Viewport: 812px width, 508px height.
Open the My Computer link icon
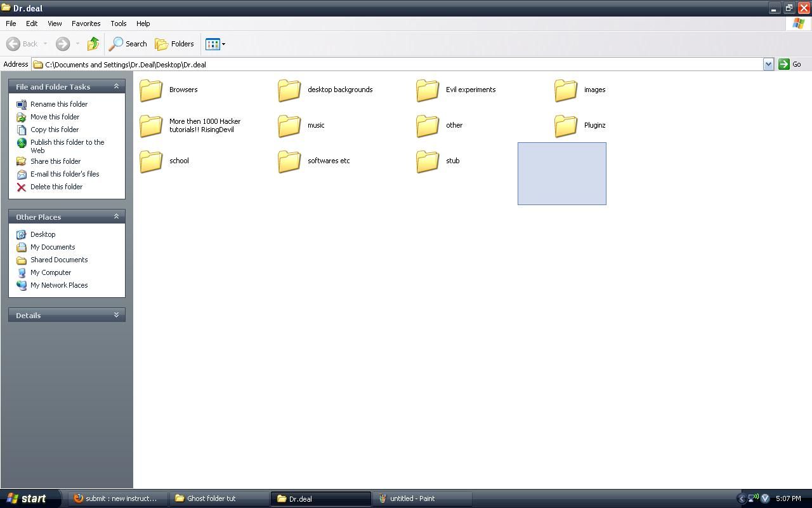pyautogui.click(x=22, y=272)
